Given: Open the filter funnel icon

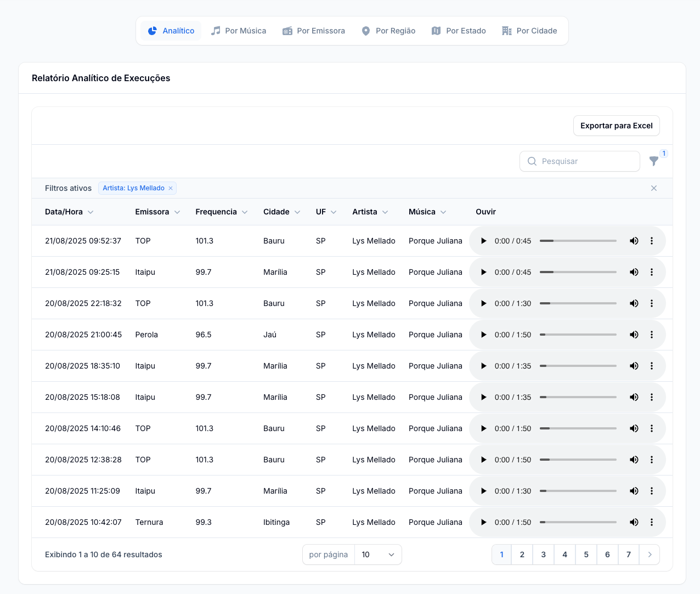Looking at the screenshot, I should pyautogui.click(x=653, y=161).
